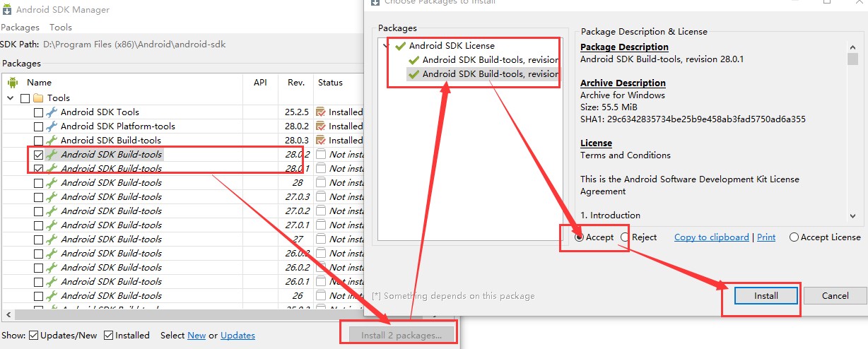
Task: Click the blue wrench icon for Android SDK Tools
Action: click(x=52, y=112)
